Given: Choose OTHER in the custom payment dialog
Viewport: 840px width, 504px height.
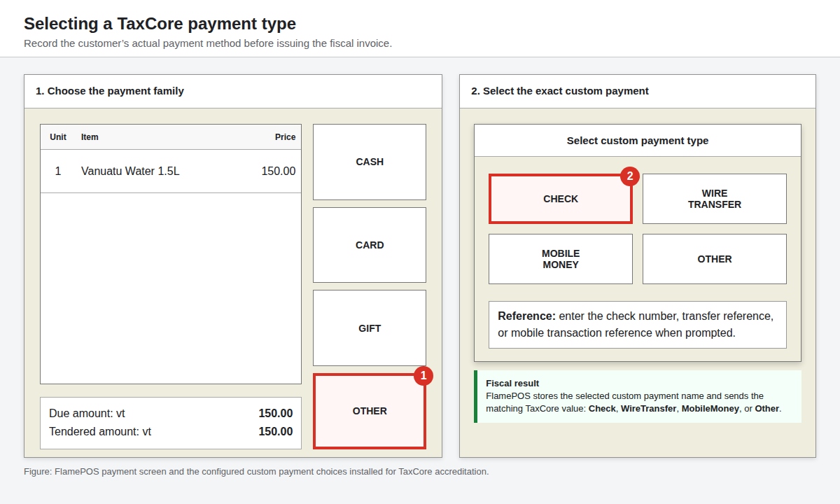Looking at the screenshot, I should (715, 259).
